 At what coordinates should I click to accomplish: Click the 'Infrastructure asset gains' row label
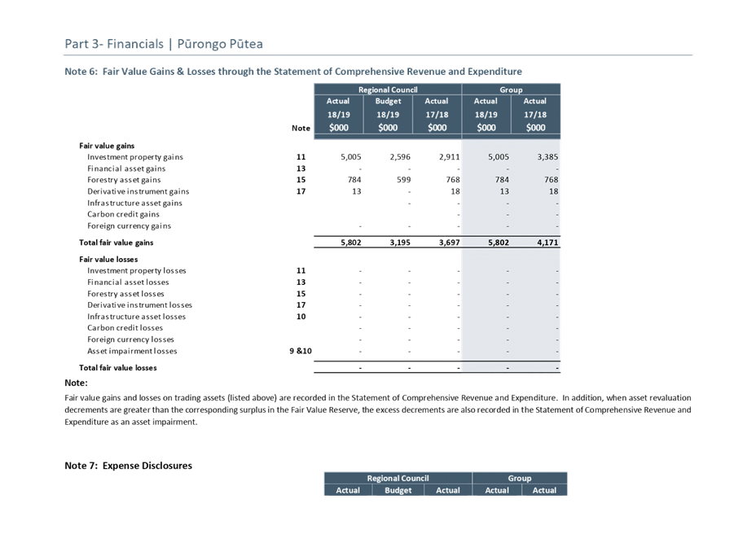[x=134, y=203]
